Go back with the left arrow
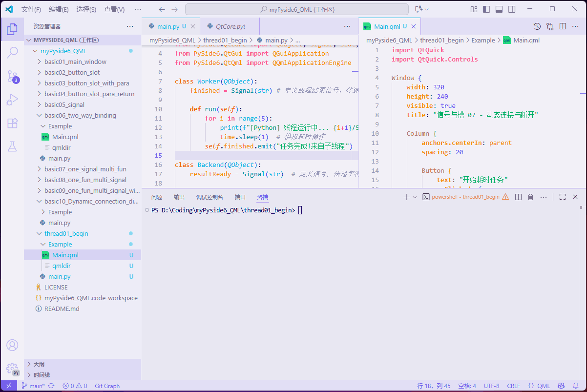This screenshot has width=587, height=392. pyautogui.click(x=162, y=9)
